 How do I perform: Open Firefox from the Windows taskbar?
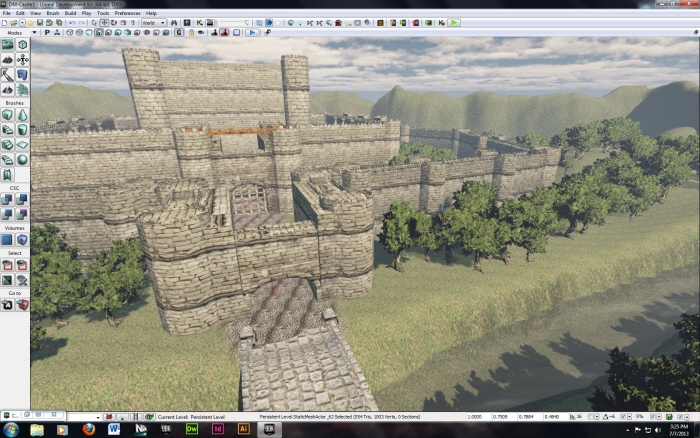pyautogui.click(x=88, y=429)
